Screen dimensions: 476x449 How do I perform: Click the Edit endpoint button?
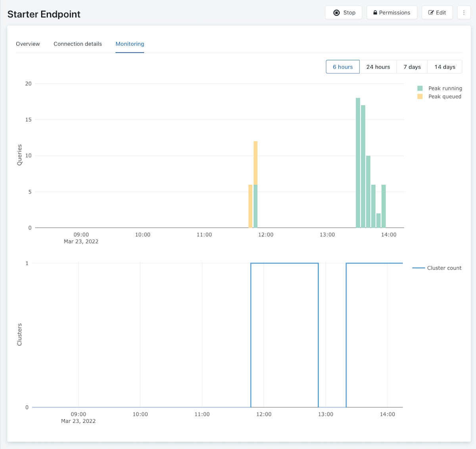pos(437,13)
